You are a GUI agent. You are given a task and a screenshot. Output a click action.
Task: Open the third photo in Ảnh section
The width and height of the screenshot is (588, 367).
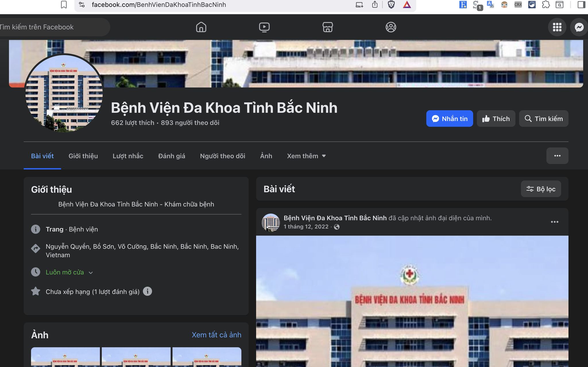coord(207,357)
